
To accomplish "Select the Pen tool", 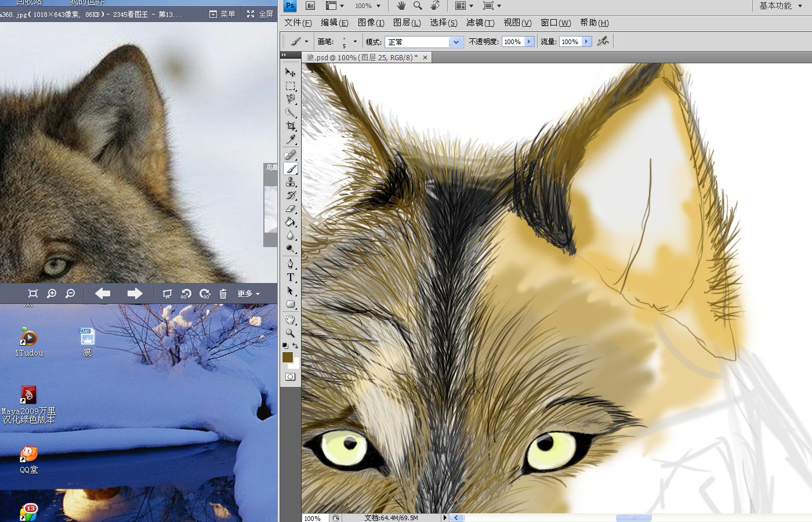I will tap(291, 264).
